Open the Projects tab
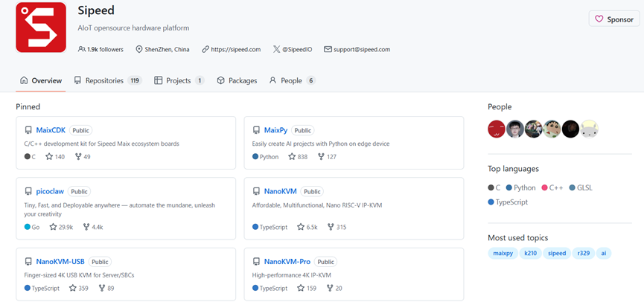Viewport: 644px width, 302px height. pos(179,81)
